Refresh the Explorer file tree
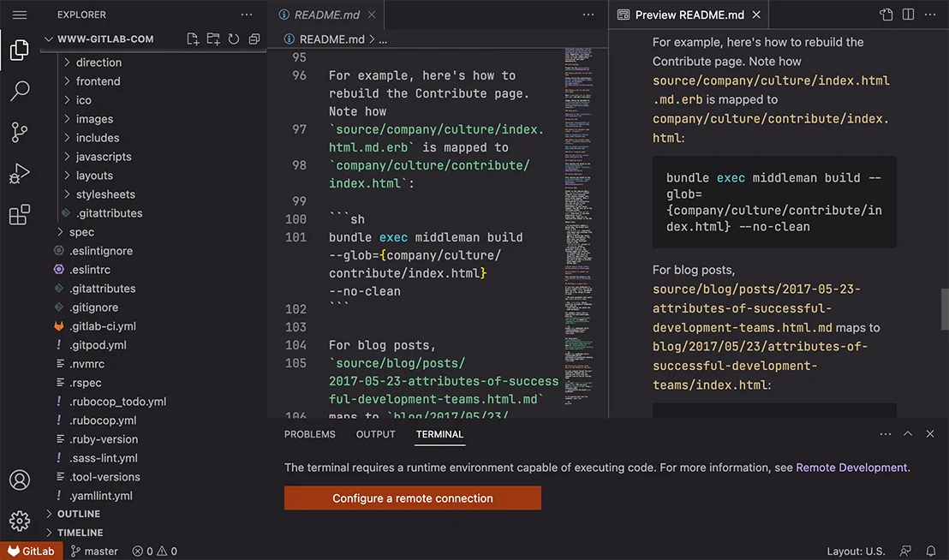Image resolution: width=949 pixels, height=560 pixels. tap(234, 39)
